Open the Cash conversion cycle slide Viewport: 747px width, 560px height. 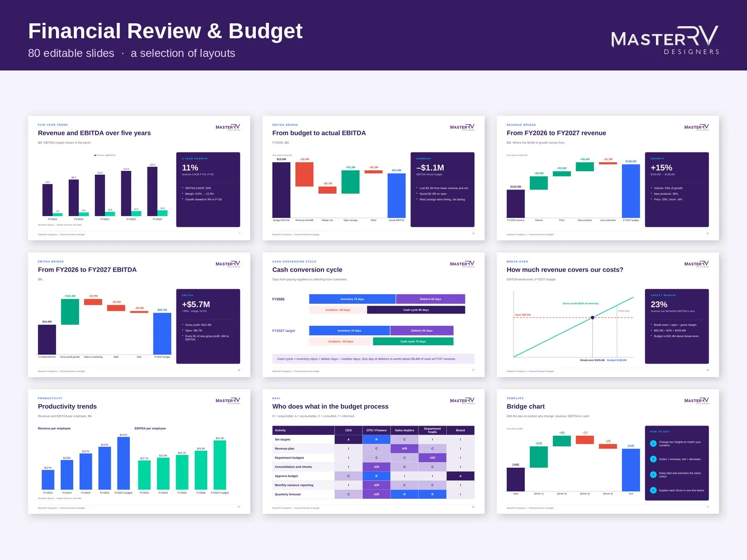(x=373, y=315)
